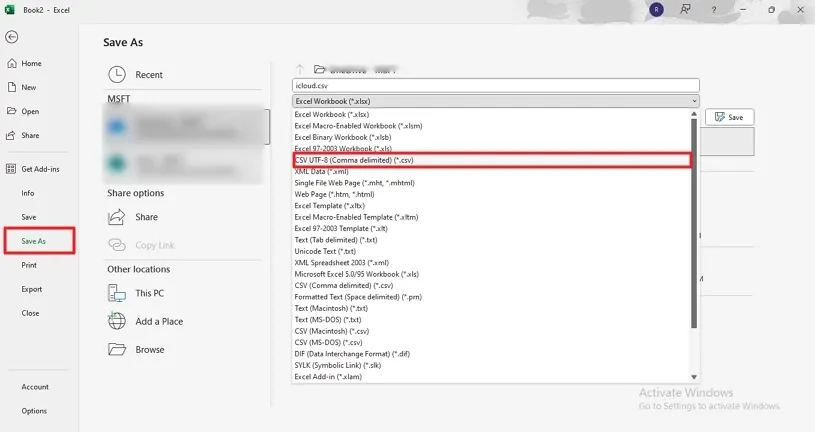
Task: Click the back arrow circle icon
Action: 11,37
